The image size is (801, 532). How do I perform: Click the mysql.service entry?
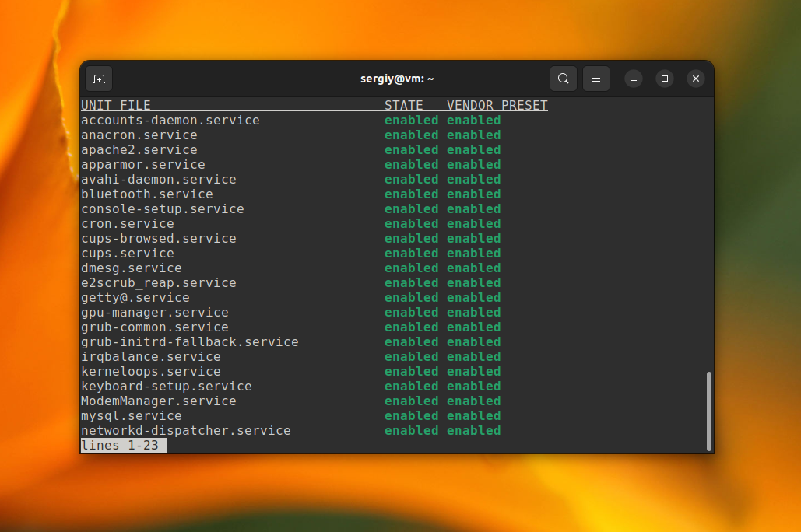132,415
